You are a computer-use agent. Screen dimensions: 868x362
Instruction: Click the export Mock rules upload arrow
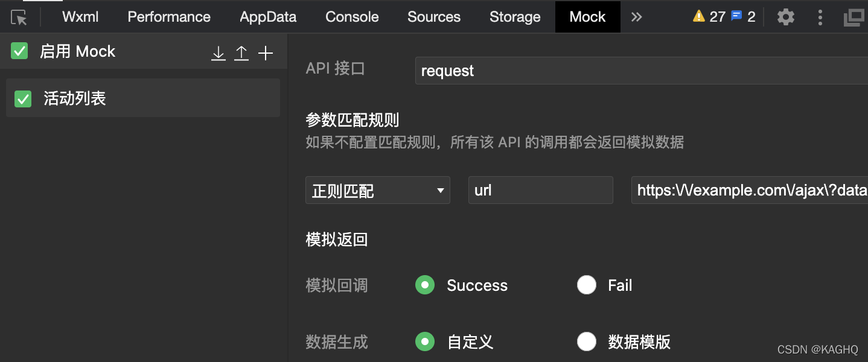click(x=241, y=53)
